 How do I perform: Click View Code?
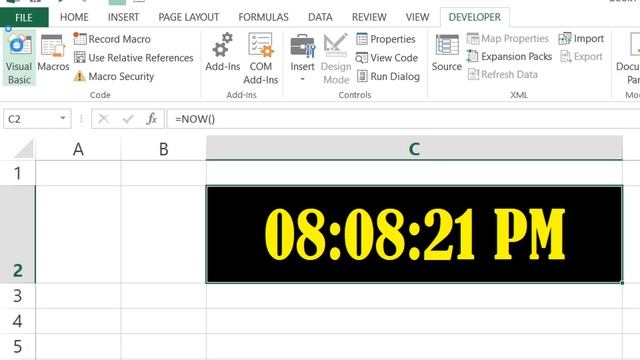[x=387, y=58]
